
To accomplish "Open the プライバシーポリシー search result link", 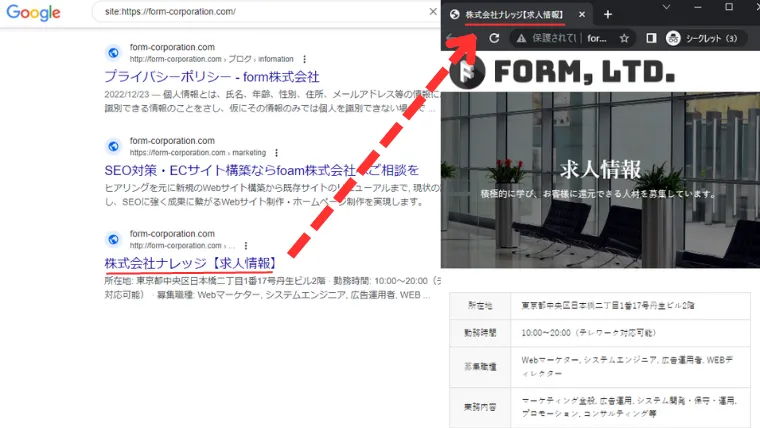I will coord(211,76).
